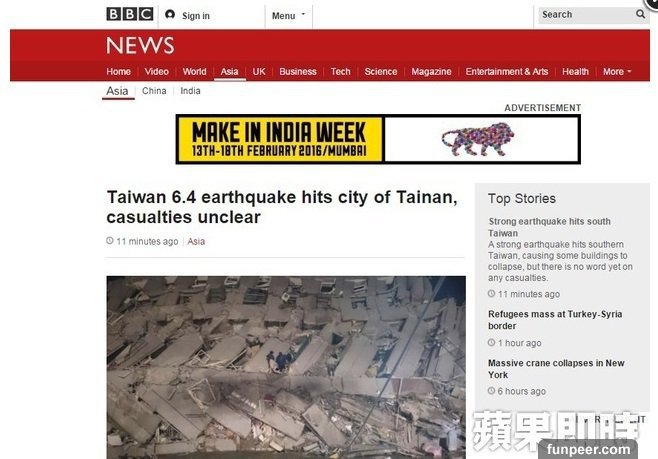Image resolution: width=658 pixels, height=459 pixels.
Task: Click the Make in India Week advertisement
Action: pos(378,139)
